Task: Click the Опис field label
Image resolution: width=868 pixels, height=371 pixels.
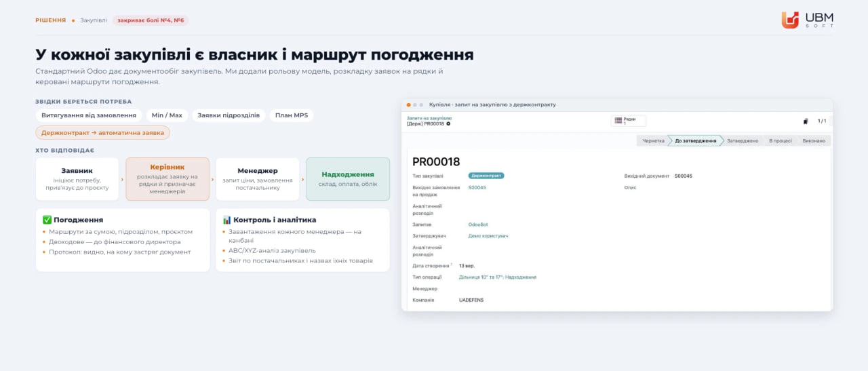Action: tap(631, 187)
